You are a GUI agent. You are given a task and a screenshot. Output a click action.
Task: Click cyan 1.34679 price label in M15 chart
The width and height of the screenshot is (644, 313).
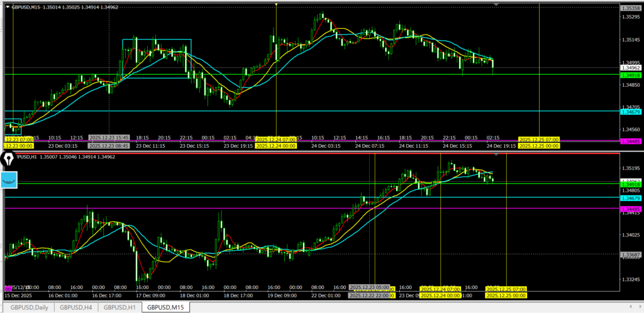click(630, 111)
